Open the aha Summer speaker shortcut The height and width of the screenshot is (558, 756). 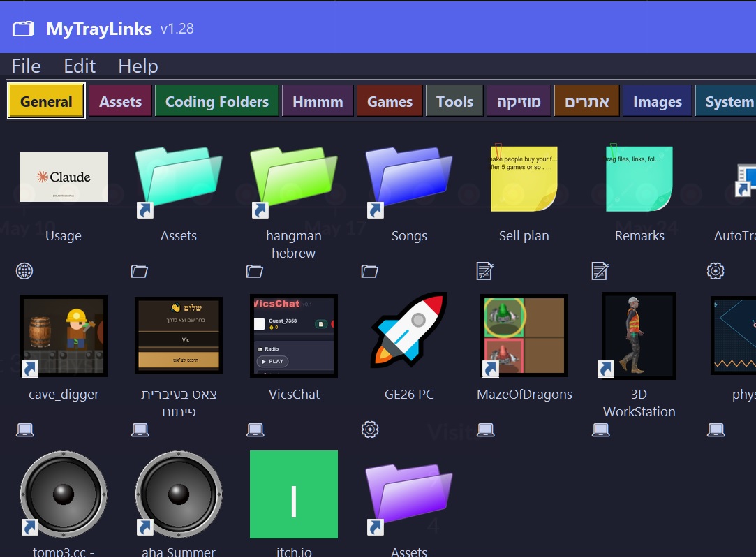click(x=179, y=494)
